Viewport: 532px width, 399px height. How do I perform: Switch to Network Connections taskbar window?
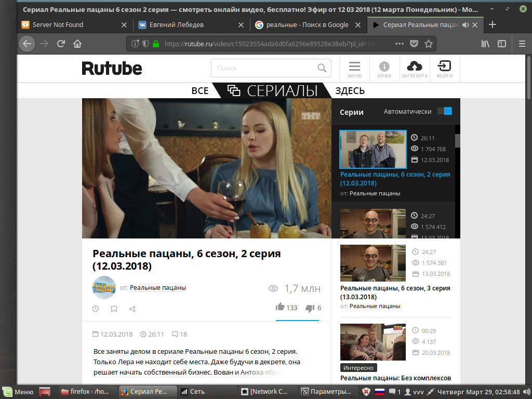(268, 392)
